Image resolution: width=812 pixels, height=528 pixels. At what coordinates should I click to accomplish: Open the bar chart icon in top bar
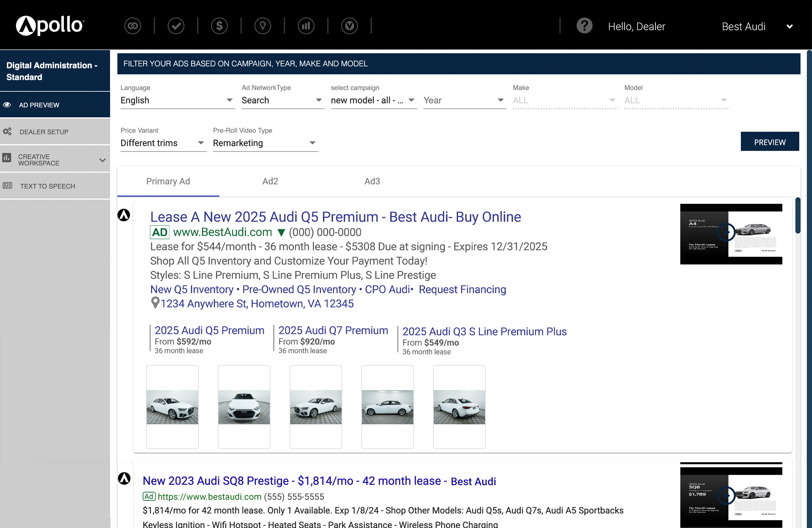coord(306,26)
